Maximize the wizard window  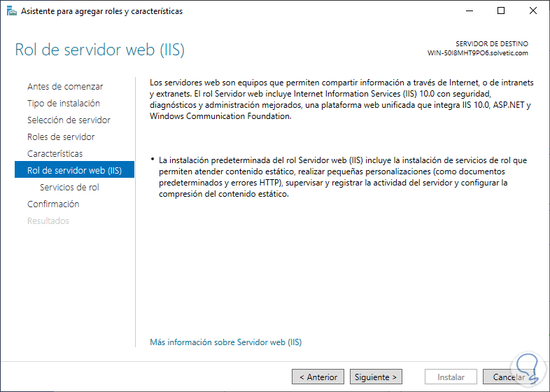tap(501, 11)
